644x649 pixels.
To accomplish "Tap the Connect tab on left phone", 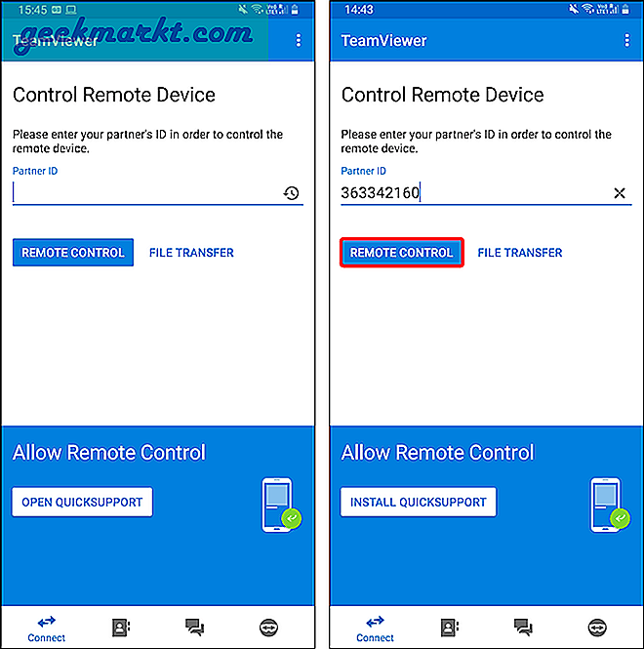I will [47, 629].
